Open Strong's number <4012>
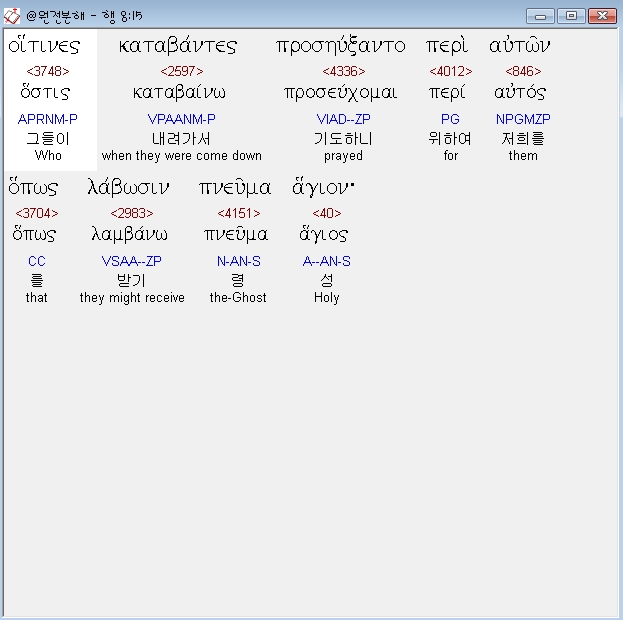Screen dimensions: 623x620 (451, 71)
